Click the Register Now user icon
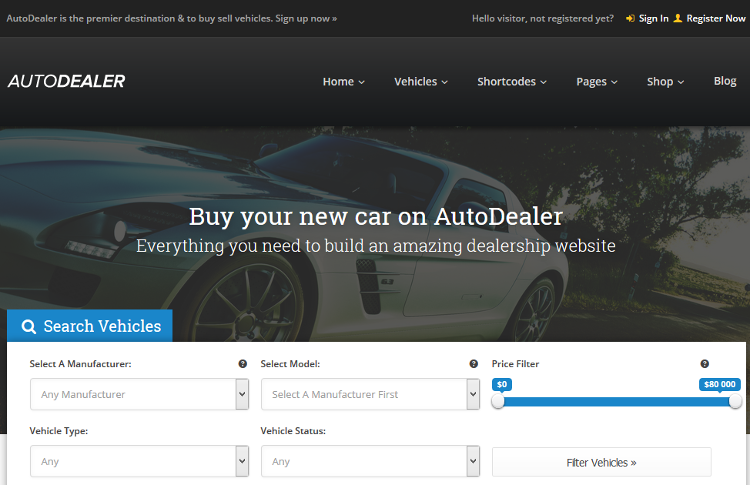Screen dimensions: 750x485 [677, 18]
